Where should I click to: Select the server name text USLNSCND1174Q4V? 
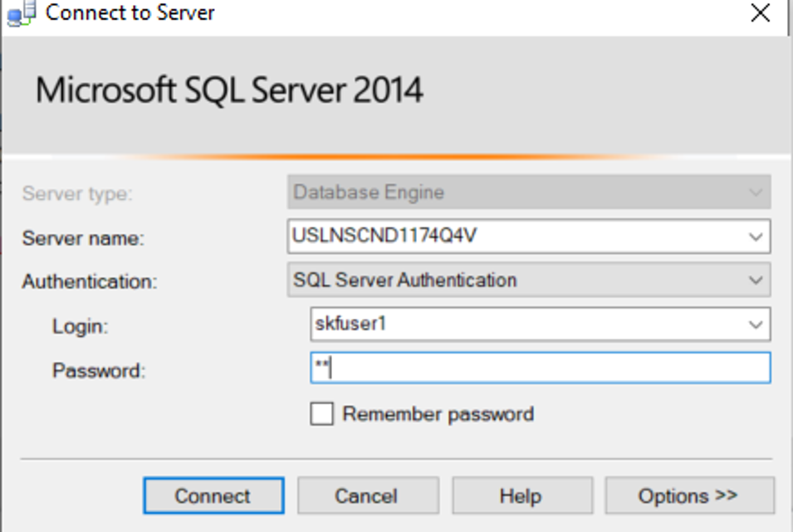(384, 236)
